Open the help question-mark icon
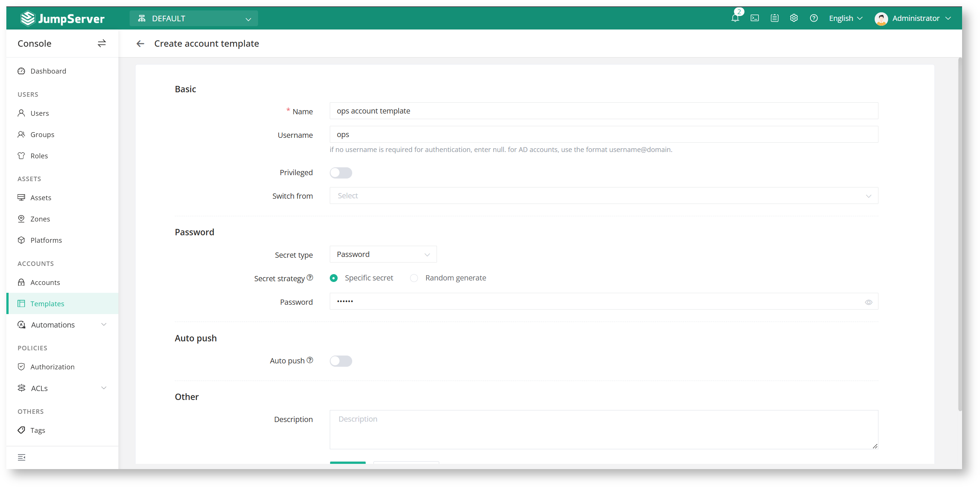 (x=814, y=18)
